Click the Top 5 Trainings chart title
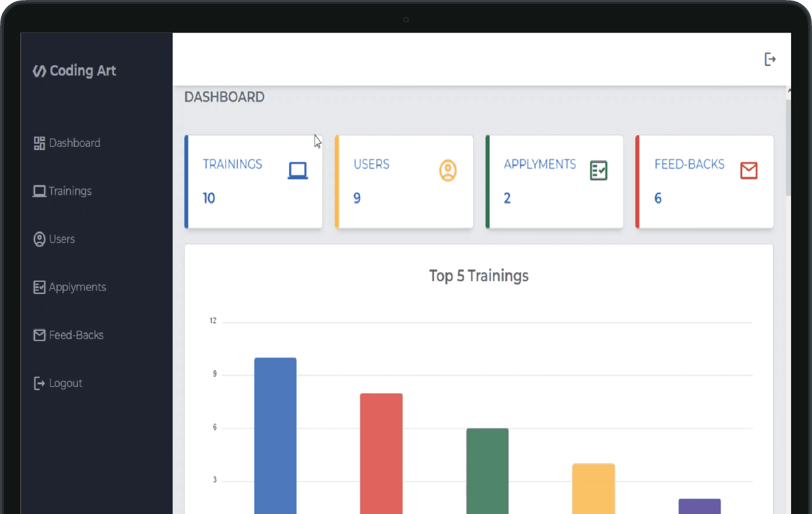Viewport: 812px width, 514px height. tap(479, 276)
